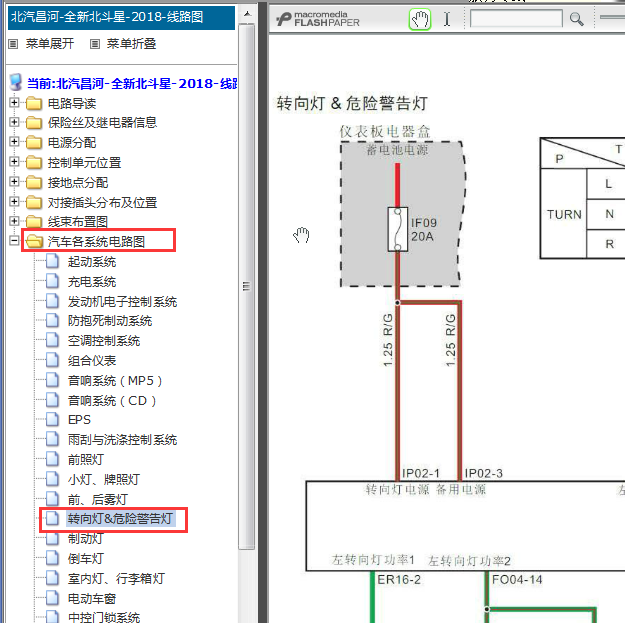
Task: Open the current 北汽昌河-全新北斗星-2018 root link
Action: pyautogui.click(x=132, y=83)
